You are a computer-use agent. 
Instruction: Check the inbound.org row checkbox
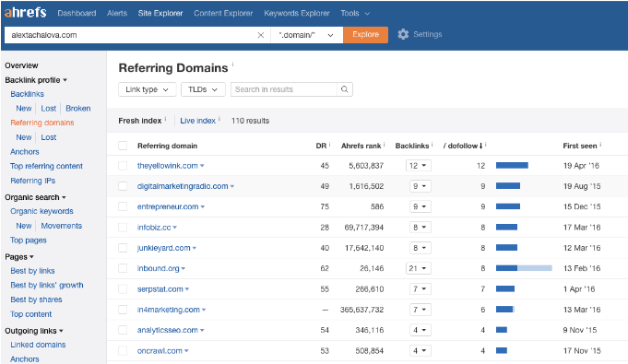(x=123, y=268)
